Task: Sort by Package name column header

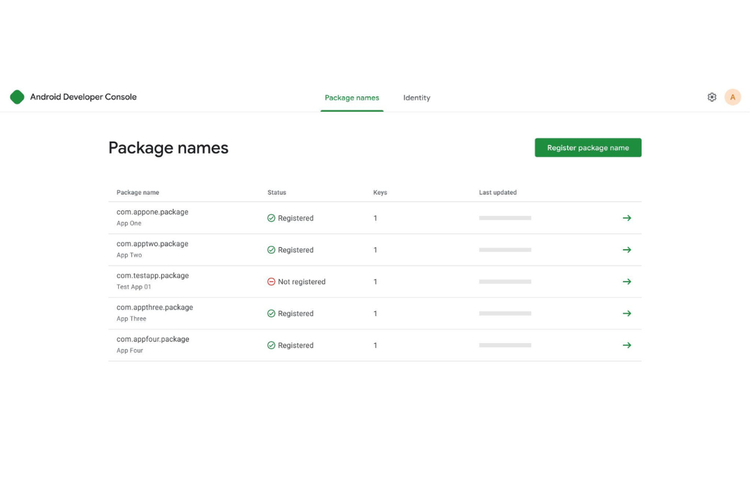Action: 138,192
